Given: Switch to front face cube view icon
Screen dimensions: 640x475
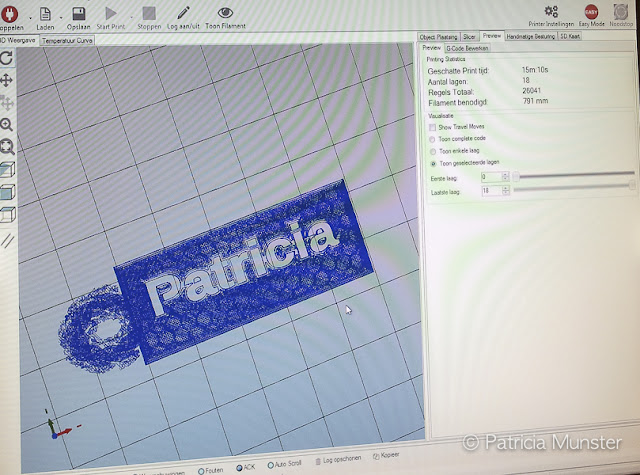Looking at the screenshot, I should point(8,192).
